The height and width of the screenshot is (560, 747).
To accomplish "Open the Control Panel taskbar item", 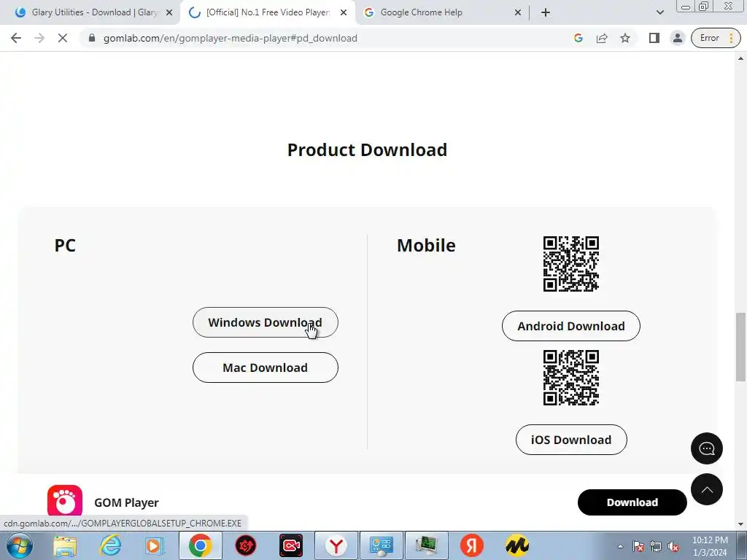I will [x=381, y=545].
